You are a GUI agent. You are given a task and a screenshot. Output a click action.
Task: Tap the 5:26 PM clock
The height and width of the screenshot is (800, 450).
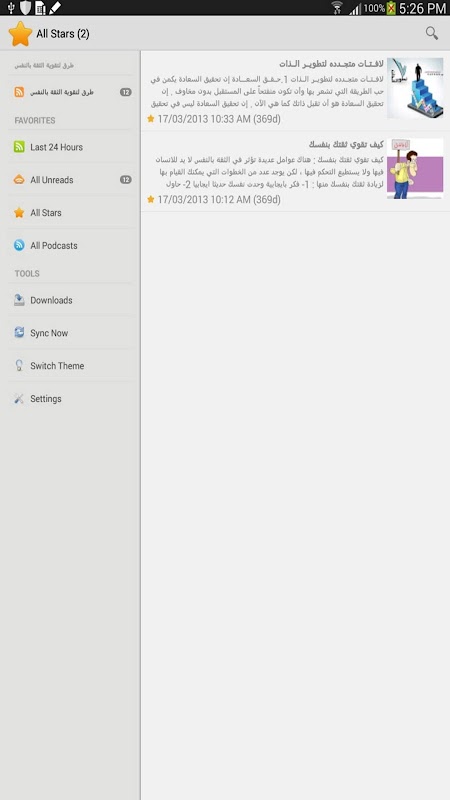pyautogui.click(x=422, y=8)
